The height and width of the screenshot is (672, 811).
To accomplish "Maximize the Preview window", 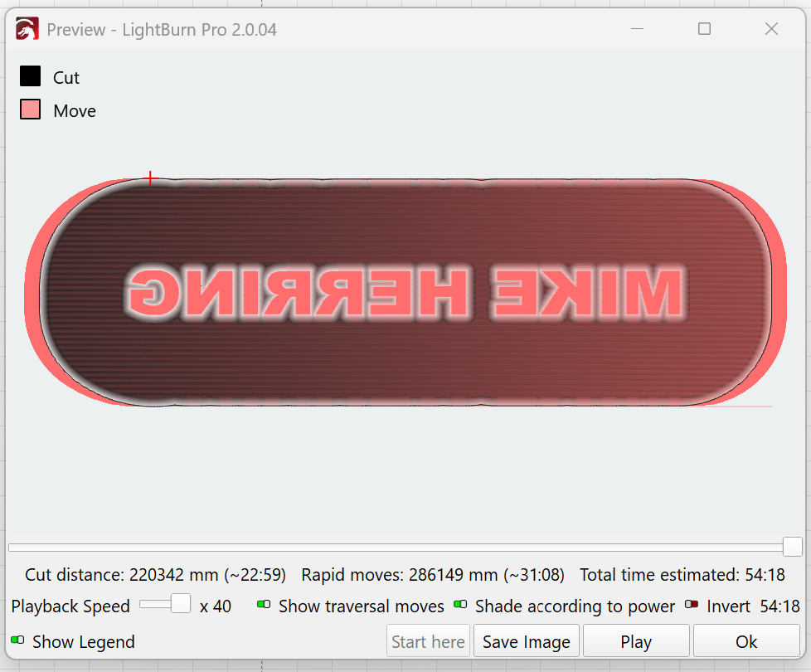I will pos(704,29).
